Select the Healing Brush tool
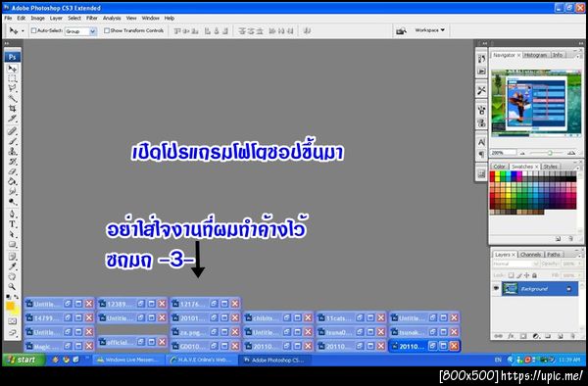Screen dimensions: 588x386 pyautogui.click(x=13, y=131)
